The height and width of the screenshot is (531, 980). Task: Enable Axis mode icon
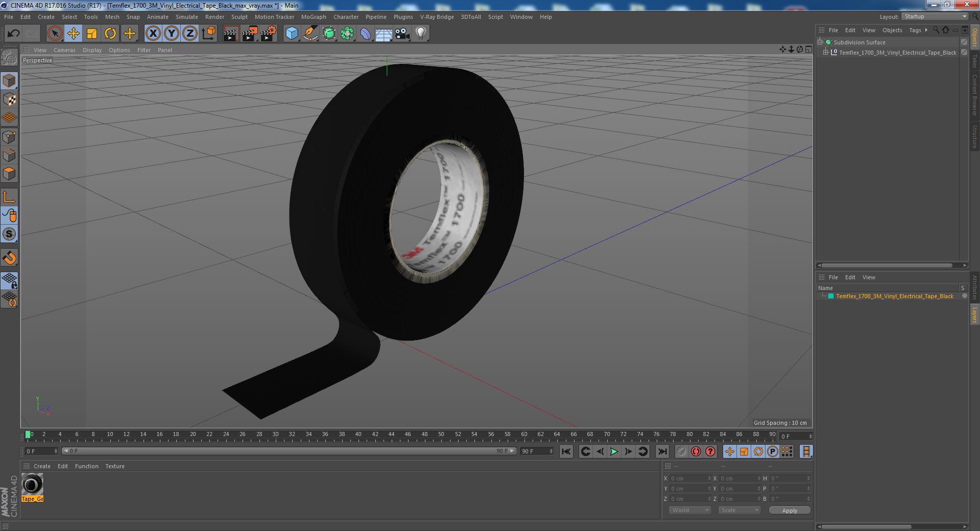[x=9, y=197]
